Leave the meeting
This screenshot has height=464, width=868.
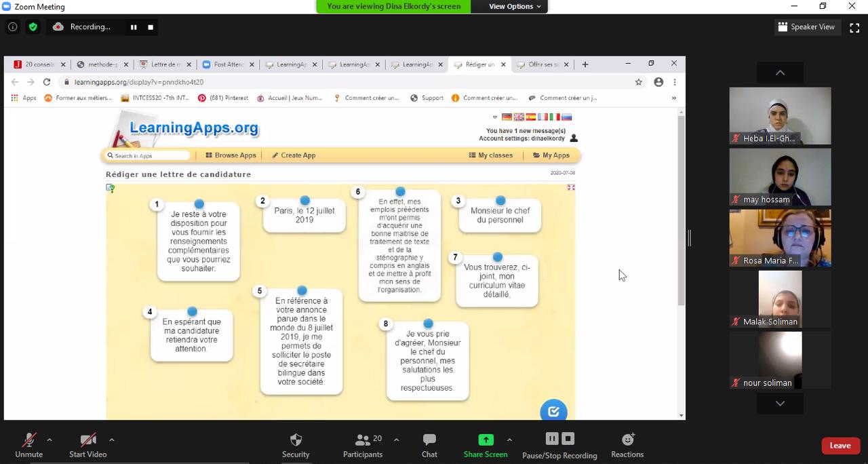[840, 446]
